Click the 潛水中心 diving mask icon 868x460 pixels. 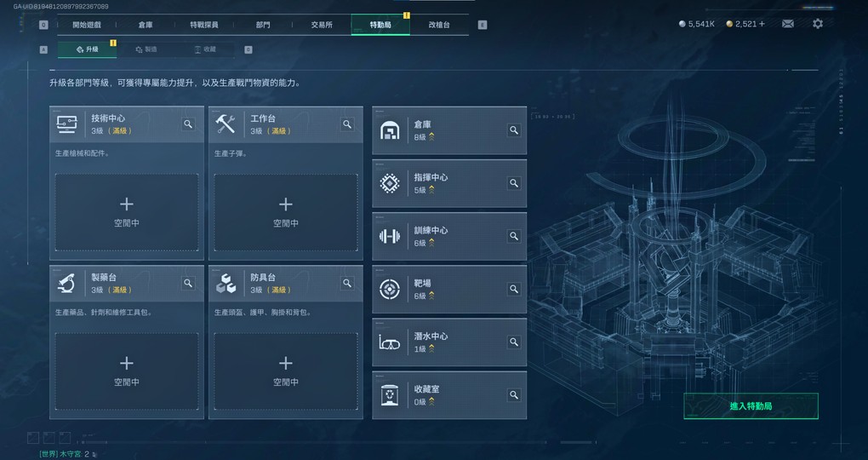390,342
